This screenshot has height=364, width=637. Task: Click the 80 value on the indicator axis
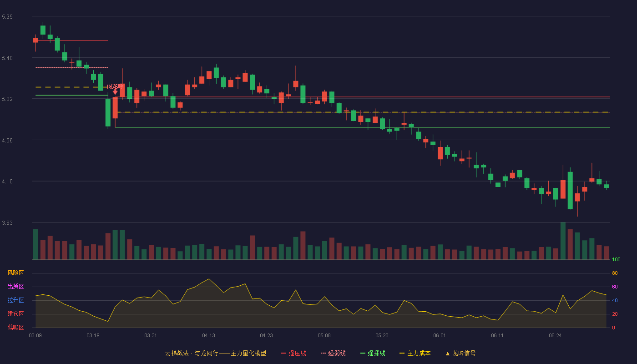coord(615,273)
